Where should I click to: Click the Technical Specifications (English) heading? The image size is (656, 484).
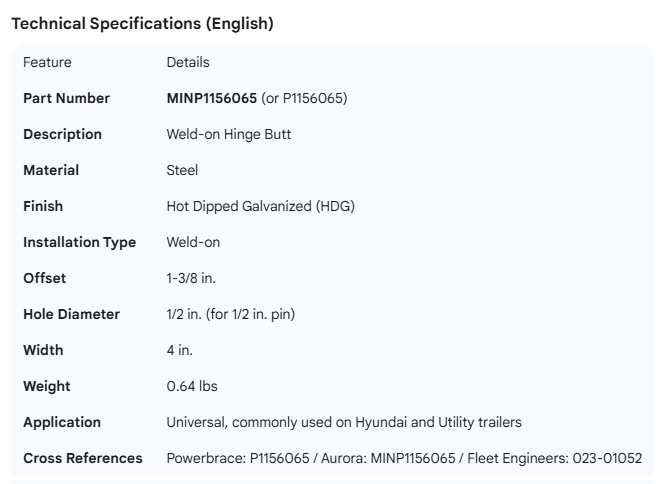(x=142, y=24)
